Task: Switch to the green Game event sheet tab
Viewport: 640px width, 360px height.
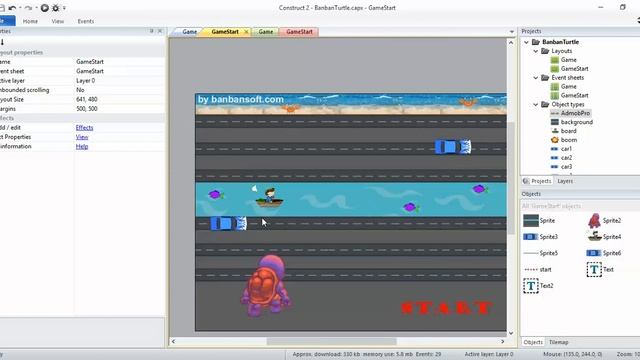Action: tap(265, 32)
